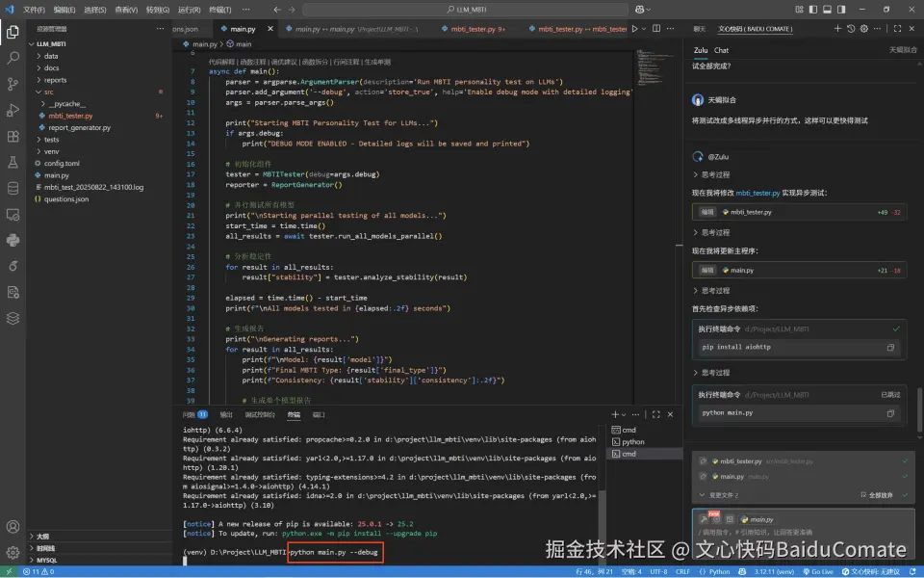Open the Source Control view
The height and width of the screenshot is (578, 924).
[13, 84]
